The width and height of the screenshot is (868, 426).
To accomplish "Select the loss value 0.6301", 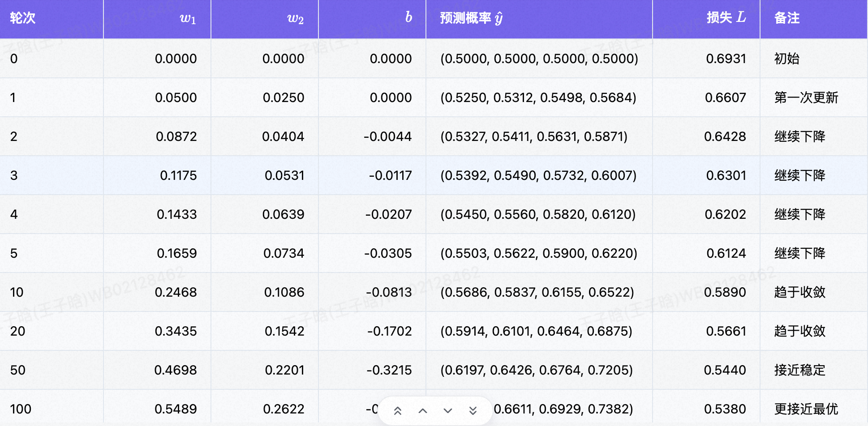I will (x=726, y=175).
